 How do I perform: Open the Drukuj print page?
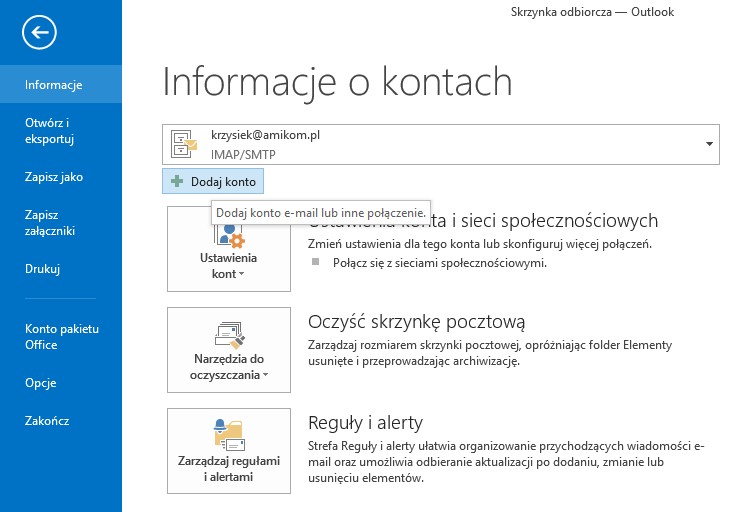[x=43, y=269]
